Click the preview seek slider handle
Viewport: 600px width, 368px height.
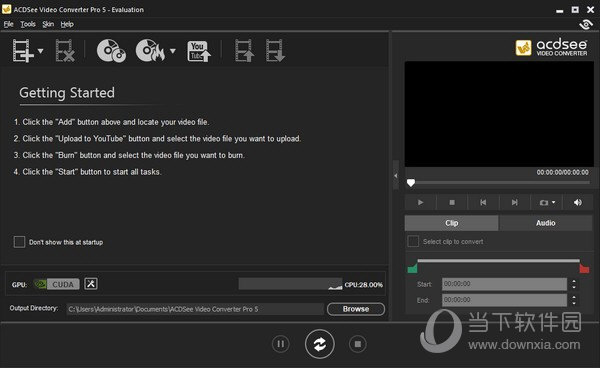pyautogui.click(x=411, y=183)
